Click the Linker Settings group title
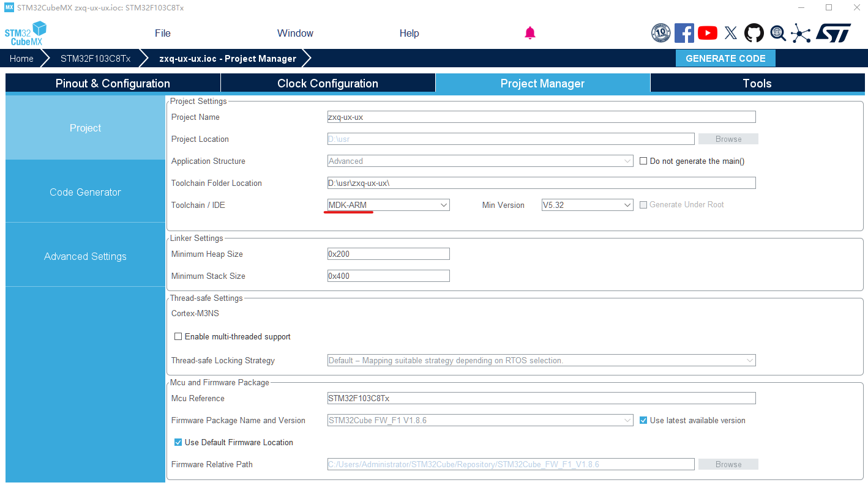 [x=196, y=238]
